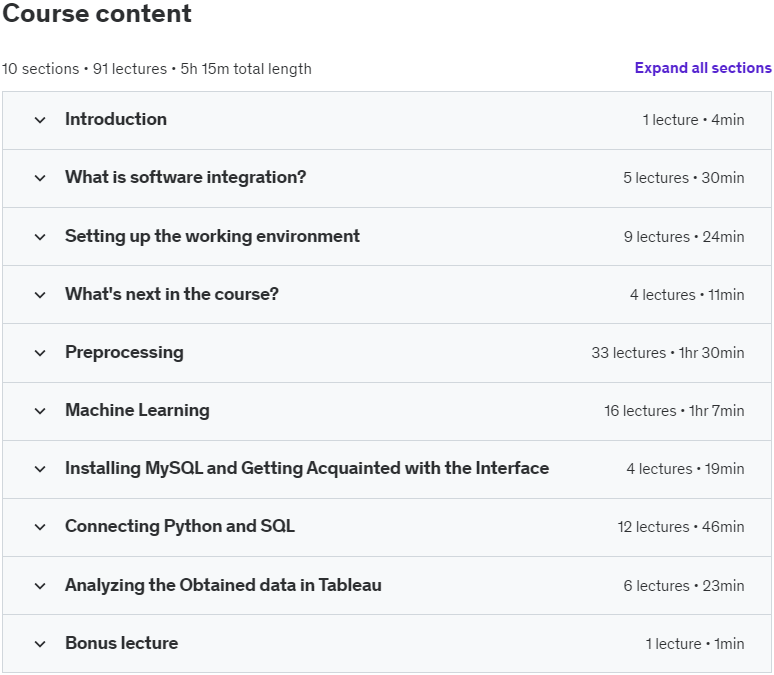
Task: Expand the Preprocessing section chevron
Action: point(40,353)
